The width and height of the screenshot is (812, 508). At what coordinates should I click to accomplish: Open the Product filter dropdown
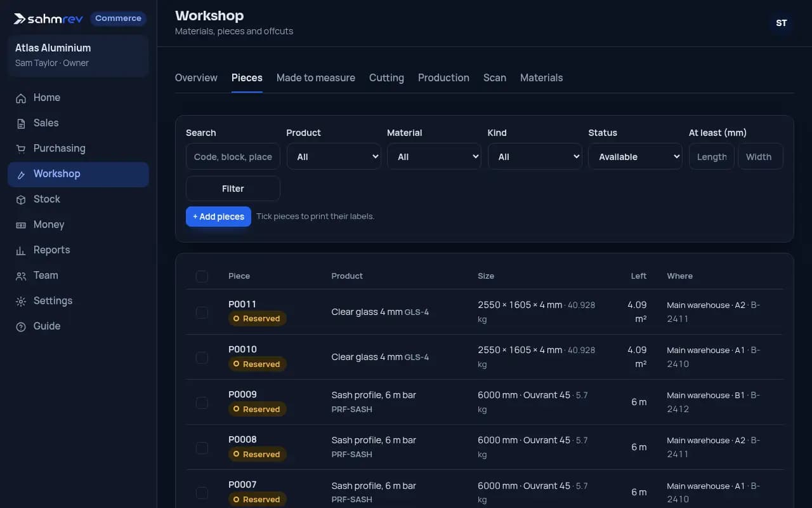click(334, 156)
